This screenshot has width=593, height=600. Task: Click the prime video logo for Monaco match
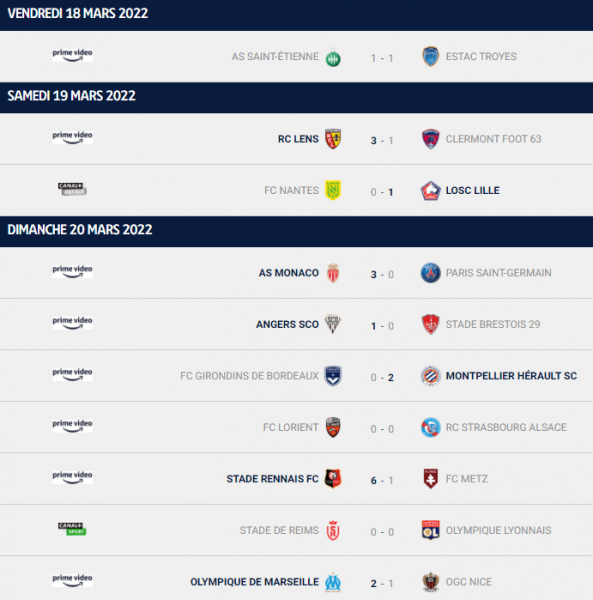pyautogui.click(x=72, y=271)
